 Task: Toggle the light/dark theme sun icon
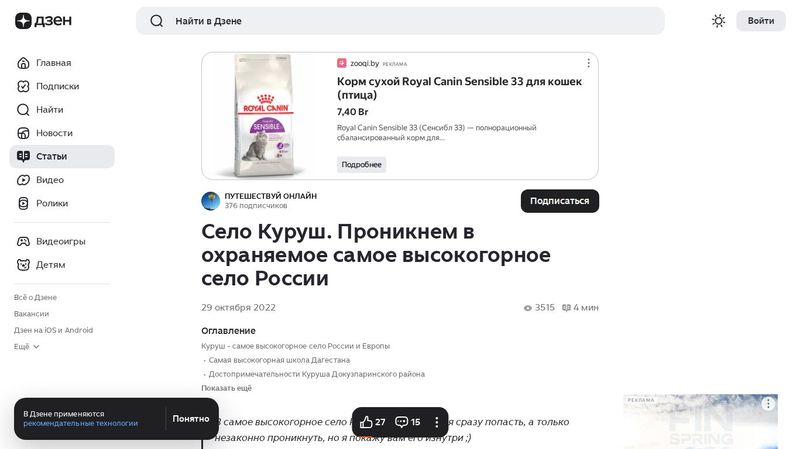[718, 21]
